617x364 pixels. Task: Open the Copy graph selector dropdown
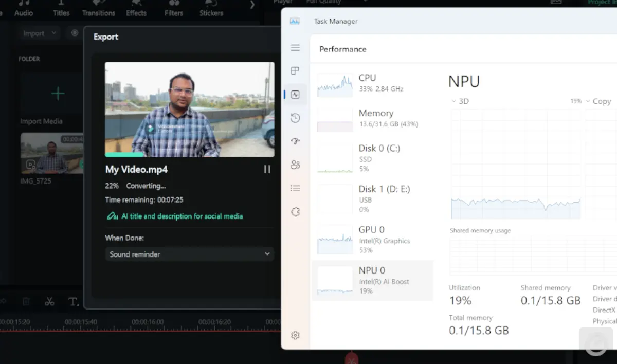click(598, 101)
